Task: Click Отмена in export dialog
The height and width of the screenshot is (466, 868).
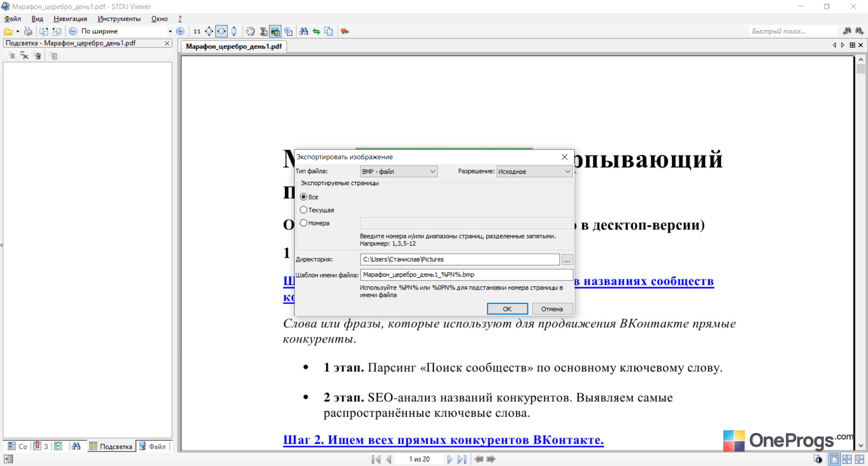Action: click(552, 309)
